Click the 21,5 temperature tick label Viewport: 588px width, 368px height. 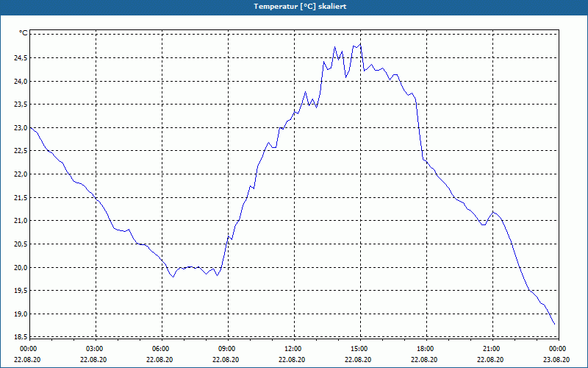click(x=21, y=197)
